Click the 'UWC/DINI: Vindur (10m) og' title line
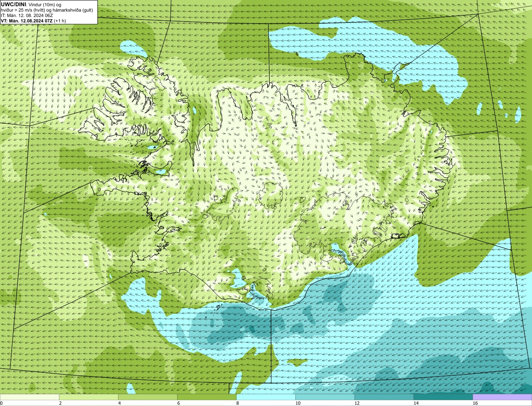This screenshot has height=406, width=532. point(31,4)
